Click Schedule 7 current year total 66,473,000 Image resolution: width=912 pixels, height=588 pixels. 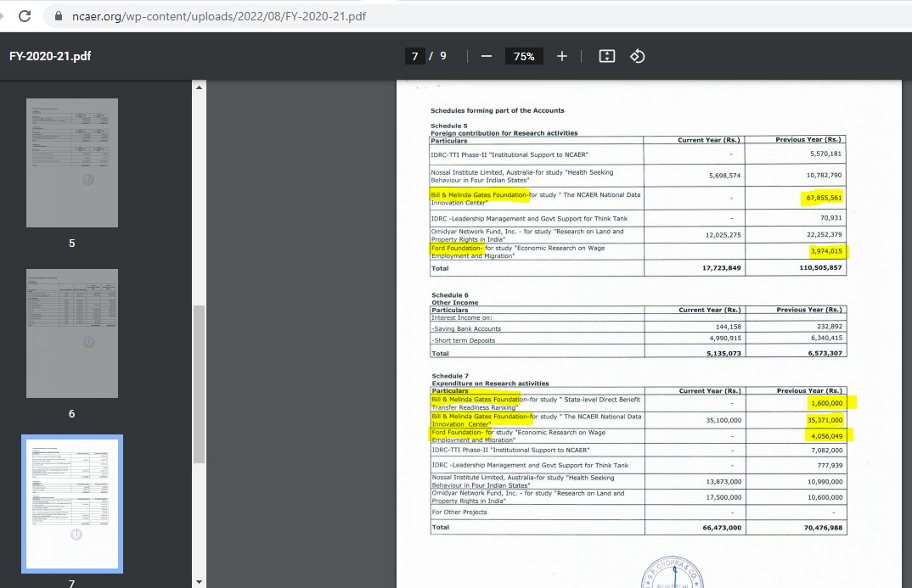(x=722, y=528)
